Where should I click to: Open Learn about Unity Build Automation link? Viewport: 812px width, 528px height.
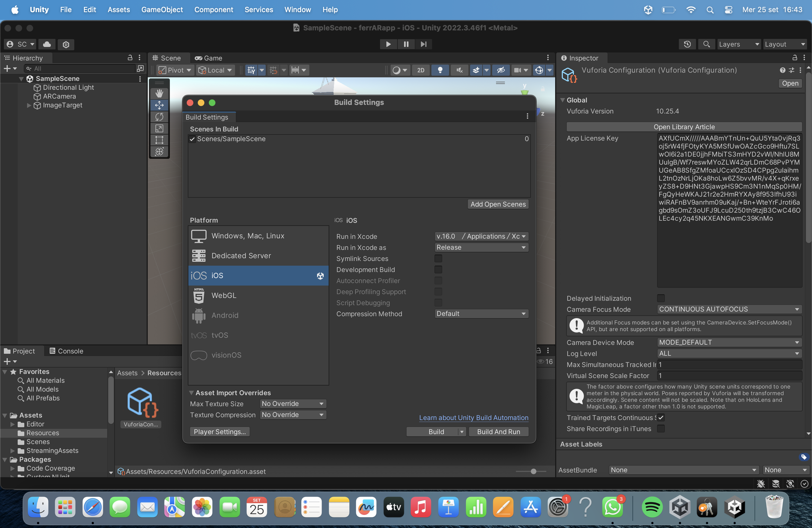pos(474,418)
